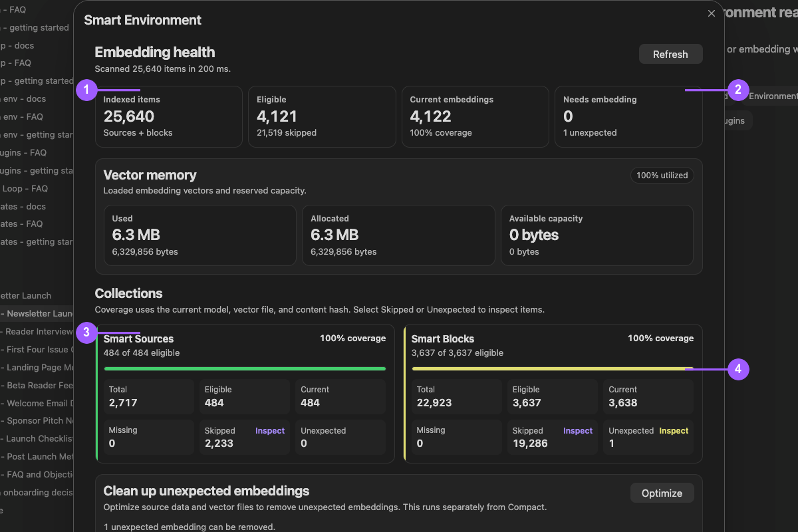Click the Smart Blocks yellow progress bar

click(x=553, y=368)
